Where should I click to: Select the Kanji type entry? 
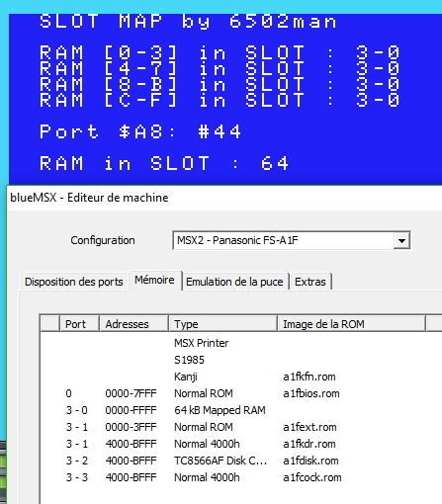pos(186,377)
